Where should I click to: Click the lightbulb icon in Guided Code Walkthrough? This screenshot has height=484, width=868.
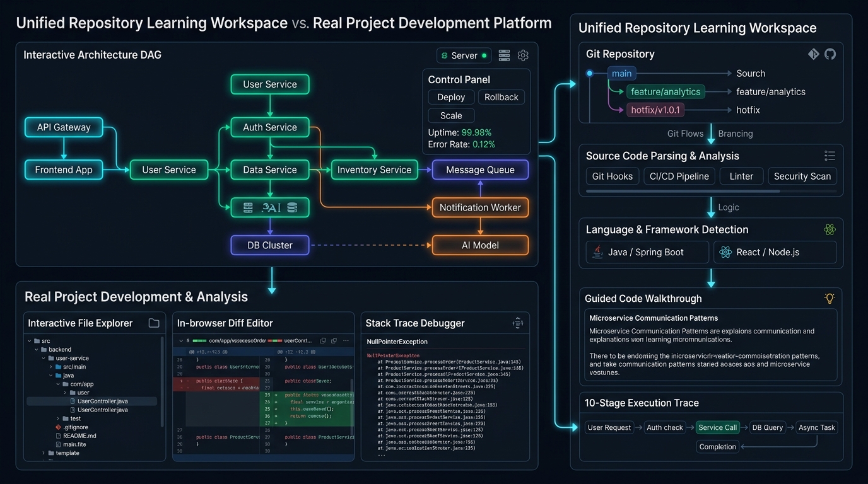click(x=830, y=298)
